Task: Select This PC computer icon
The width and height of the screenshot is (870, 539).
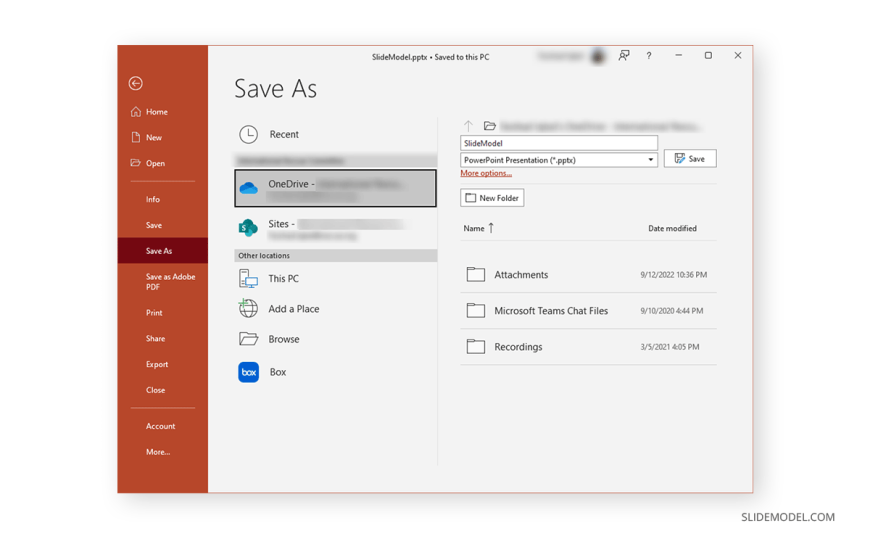Action: pos(248,279)
